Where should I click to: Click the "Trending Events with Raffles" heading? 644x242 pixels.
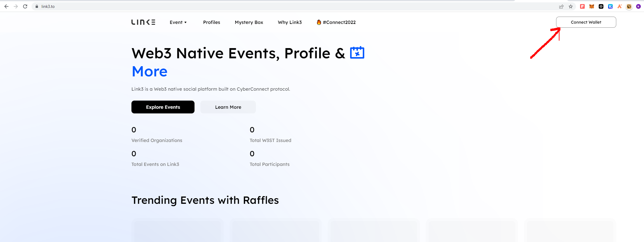(205, 200)
